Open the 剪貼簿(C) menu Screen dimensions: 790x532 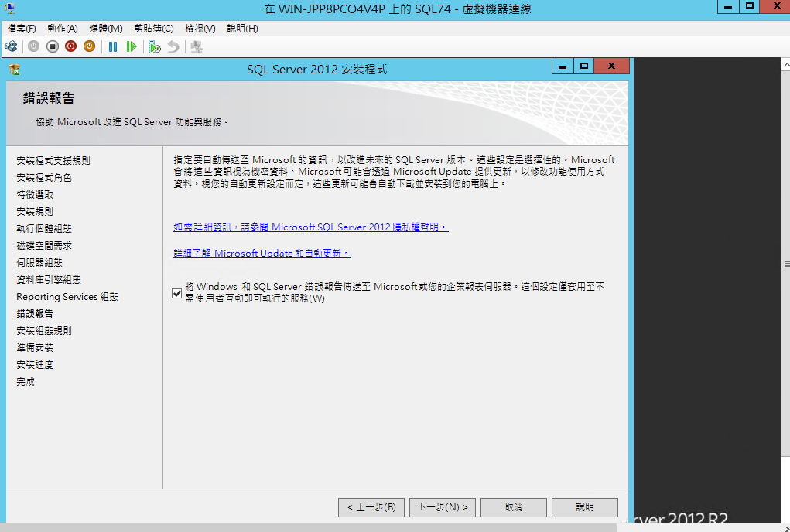point(154,29)
